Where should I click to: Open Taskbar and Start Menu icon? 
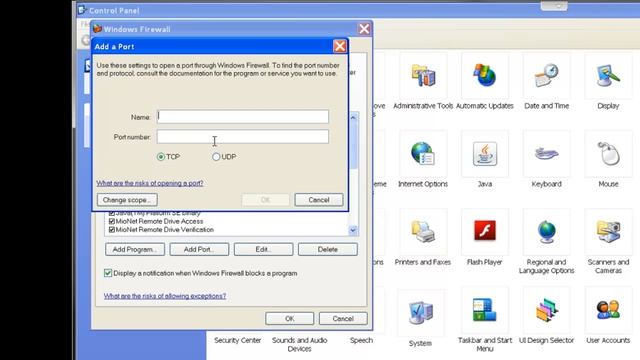coord(484,310)
